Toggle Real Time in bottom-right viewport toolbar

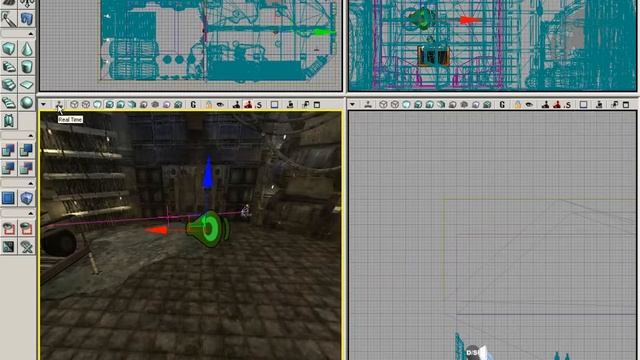[x=368, y=105]
